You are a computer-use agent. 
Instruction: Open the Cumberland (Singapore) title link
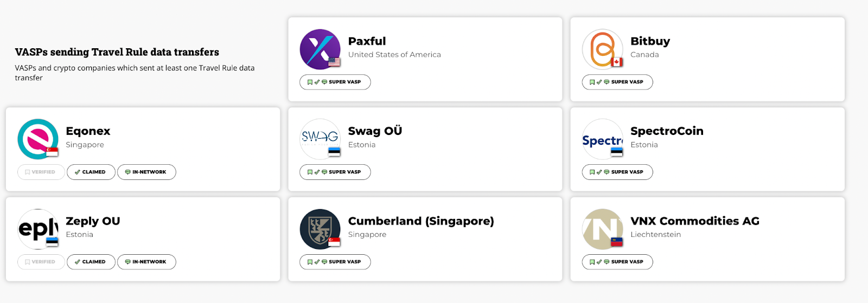click(x=420, y=221)
